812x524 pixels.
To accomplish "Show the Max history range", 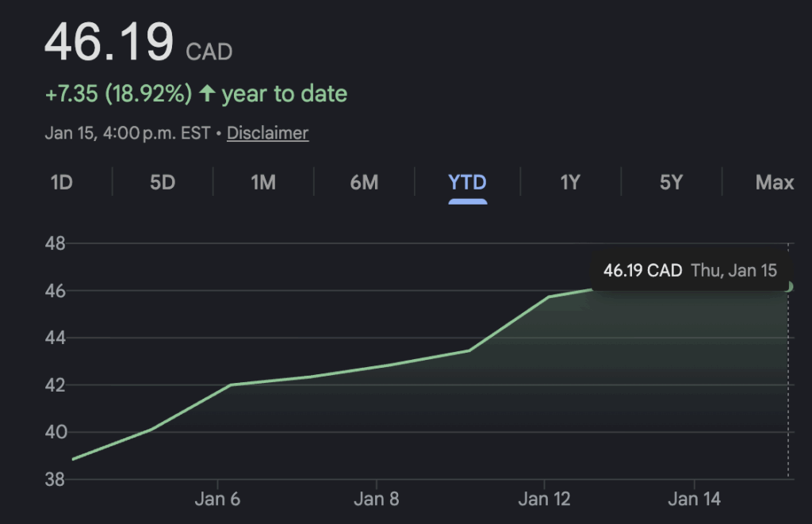I will [774, 182].
